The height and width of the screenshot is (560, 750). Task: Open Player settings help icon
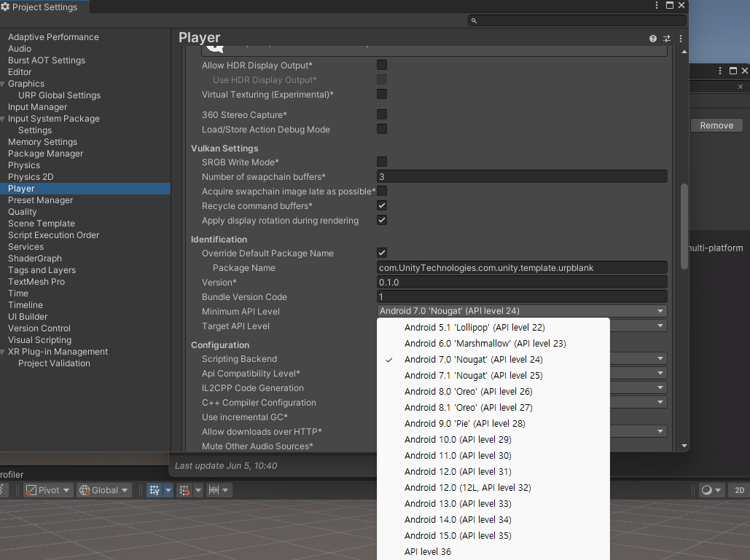pos(653,39)
